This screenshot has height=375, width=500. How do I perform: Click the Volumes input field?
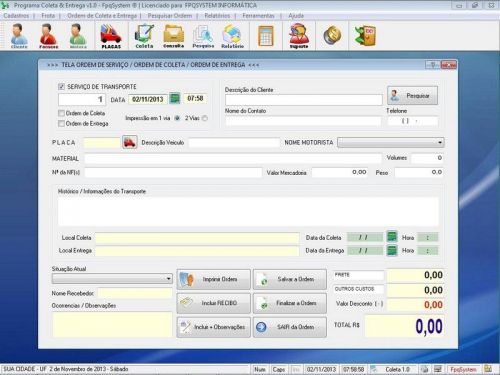(428, 158)
